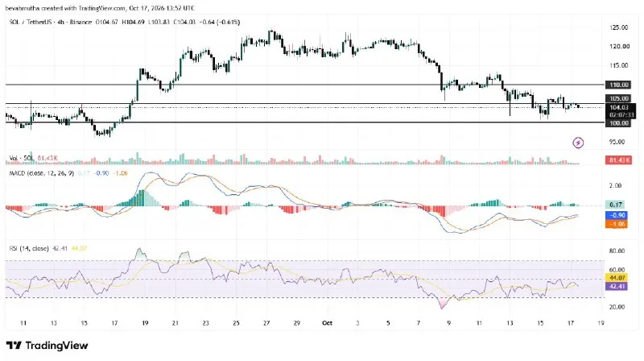Click the 120.00 price axis label
Image resolution: width=644 pixels, height=361 pixels.
pyautogui.click(x=618, y=47)
